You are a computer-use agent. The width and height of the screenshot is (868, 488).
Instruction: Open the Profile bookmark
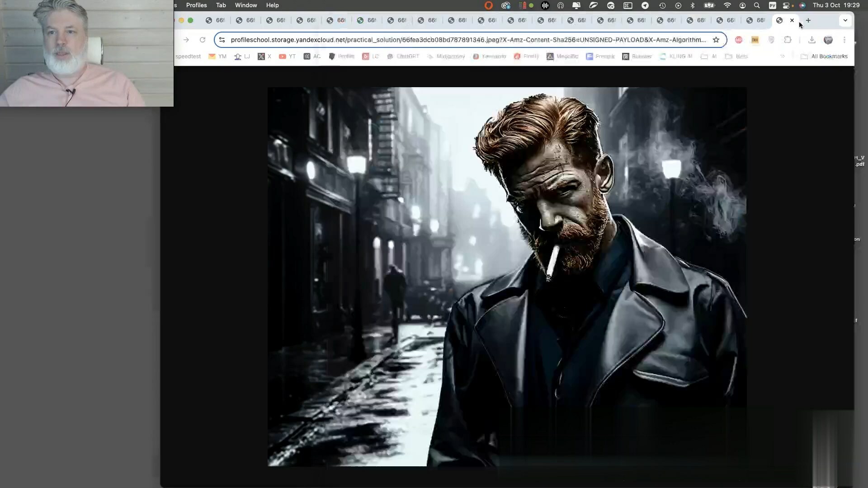tap(342, 56)
